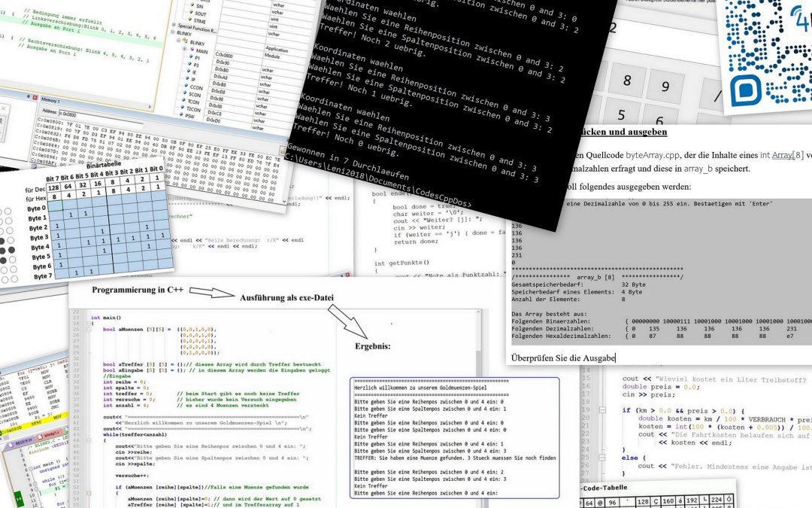Click the 'Programmierung in C++' heading
812x508 pixels.
138,290
